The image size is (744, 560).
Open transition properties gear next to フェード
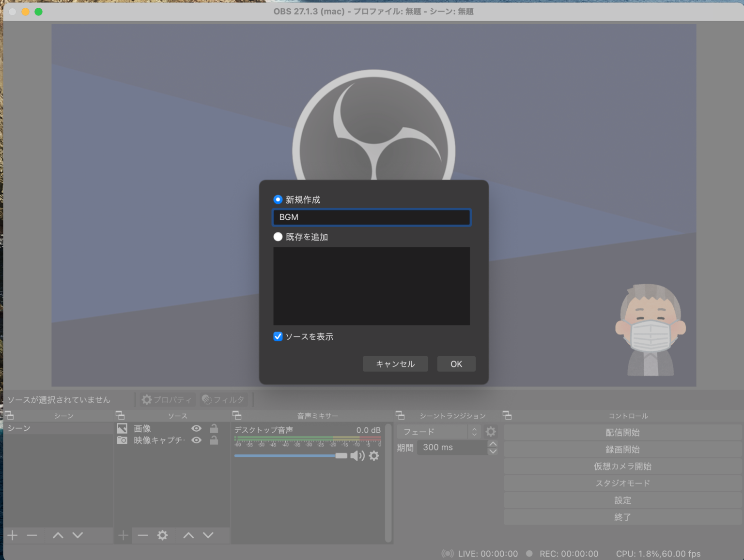click(491, 432)
